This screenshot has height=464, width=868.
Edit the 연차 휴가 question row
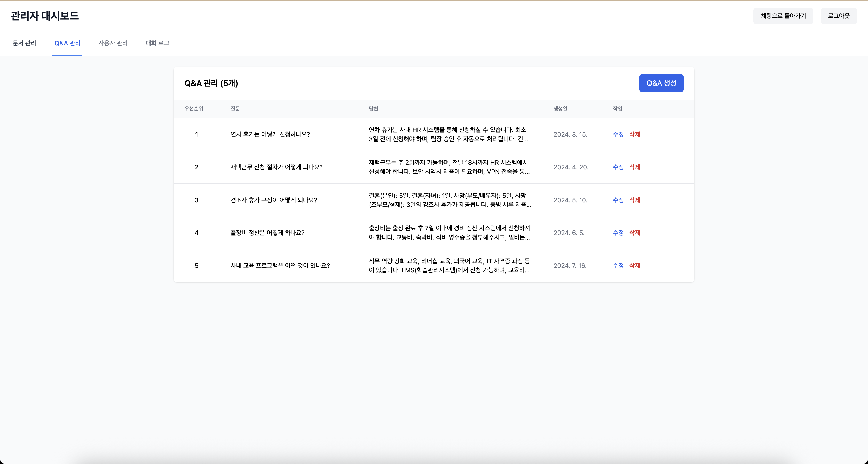pyautogui.click(x=618, y=134)
